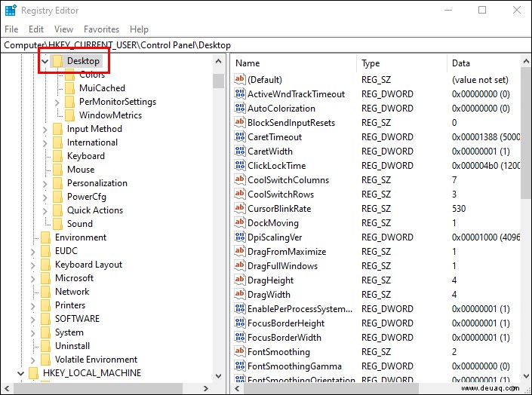Click the AutoColorization DWORD icon
The width and height of the screenshot is (532, 395).
coord(239,108)
